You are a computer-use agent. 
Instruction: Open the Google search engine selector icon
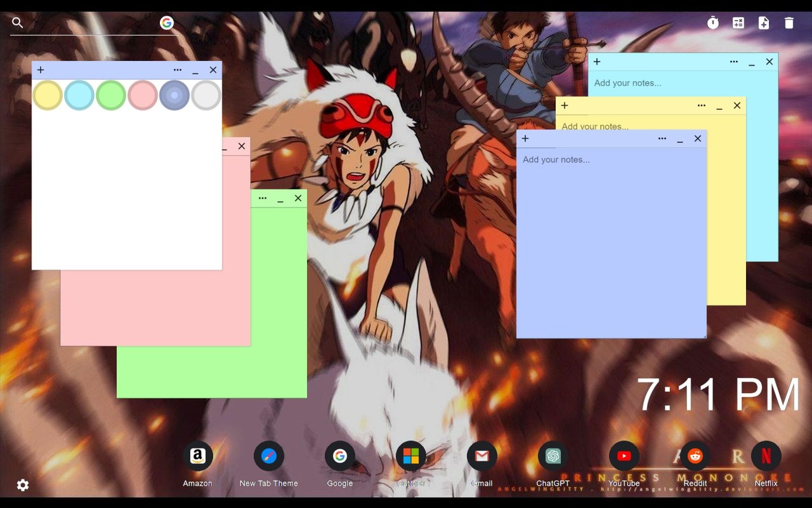click(x=167, y=23)
